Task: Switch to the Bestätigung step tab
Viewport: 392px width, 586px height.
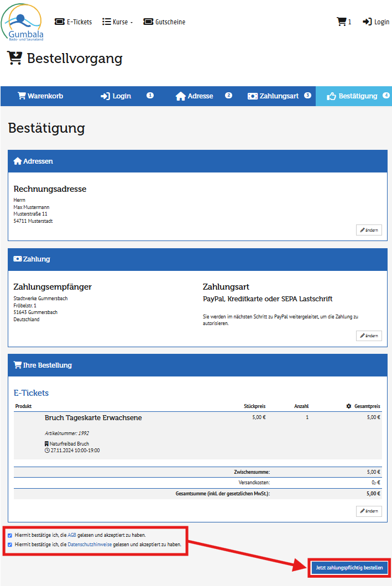Action: (x=353, y=96)
